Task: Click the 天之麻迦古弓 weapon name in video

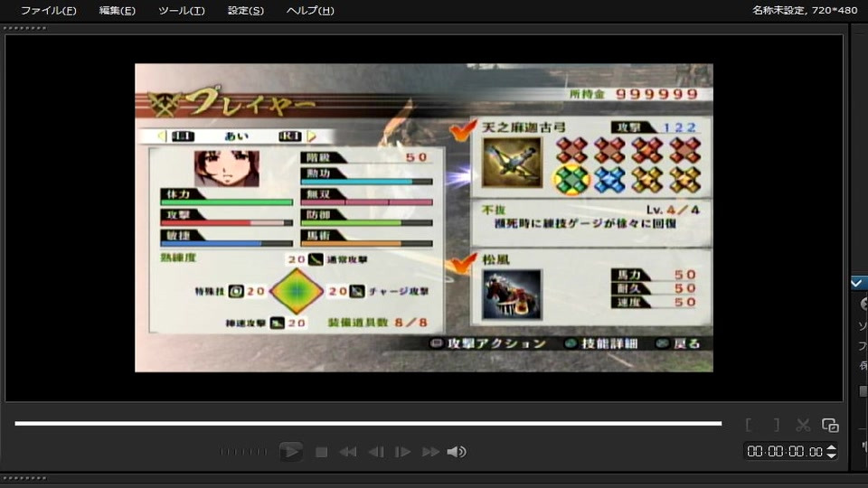Action: point(524,127)
